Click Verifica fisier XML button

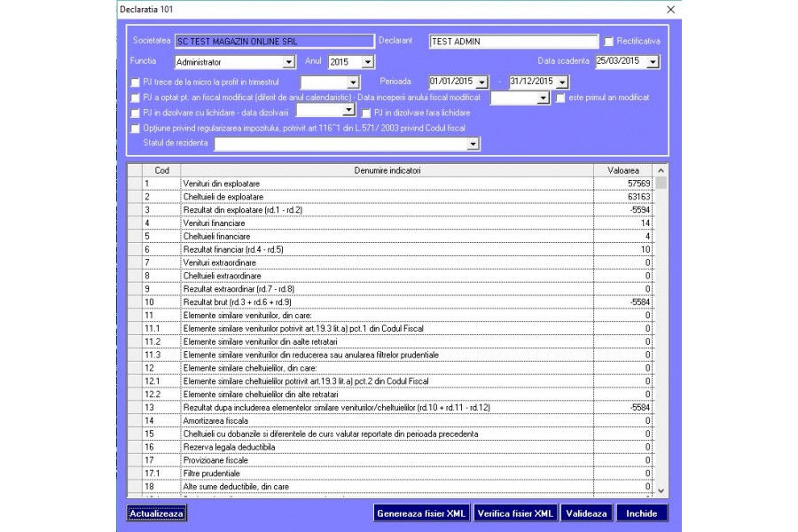click(515, 513)
